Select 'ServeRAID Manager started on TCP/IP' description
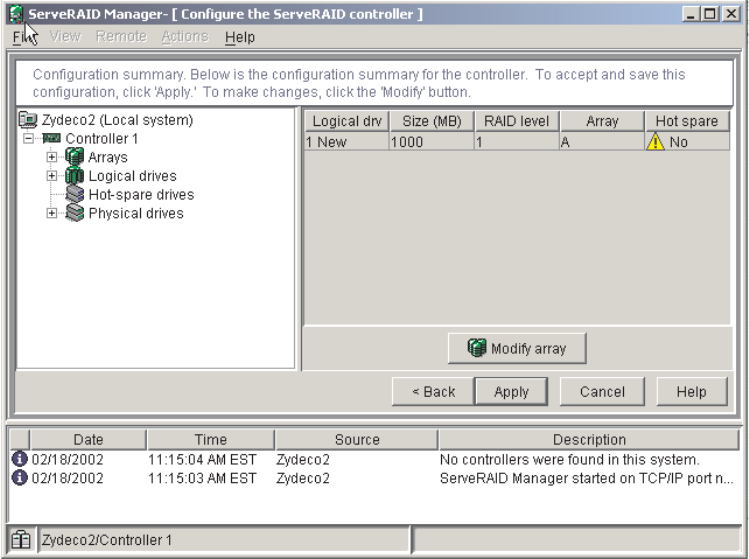749x559 pixels. [587, 478]
